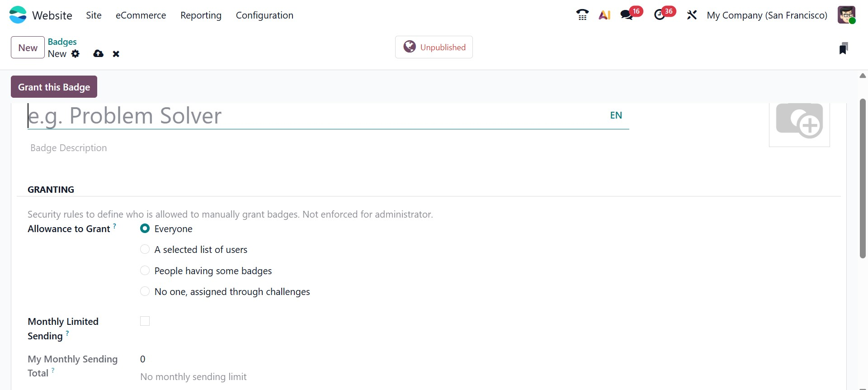Click the Odoo Website app logo
The width and height of the screenshot is (868, 390).
click(x=18, y=15)
